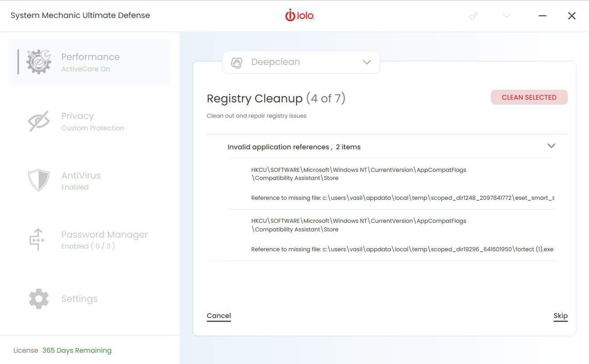Click the Settings gear icon
Screen dimensions: 589x364
click(x=39, y=299)
